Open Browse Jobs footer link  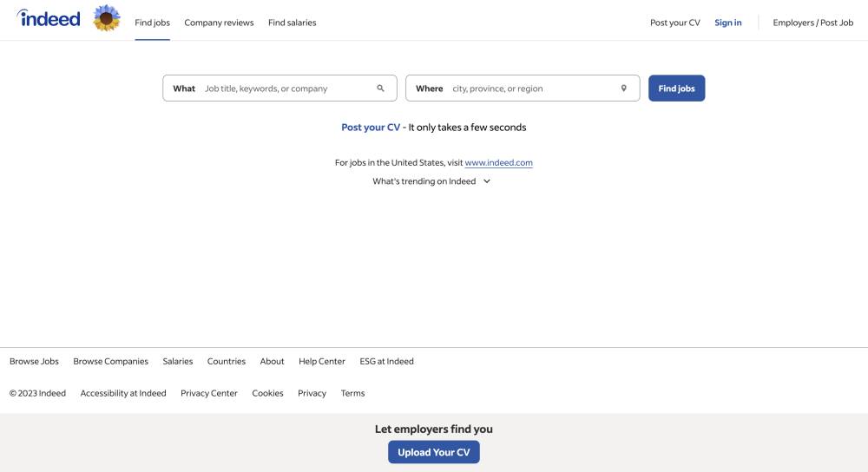[x=34, y=361]
